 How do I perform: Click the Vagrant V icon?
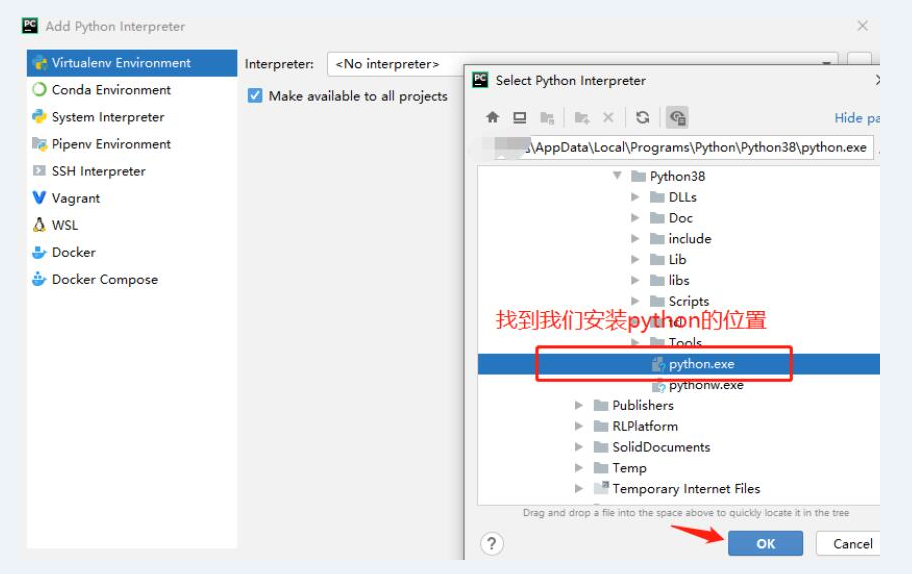click(39, 198)
